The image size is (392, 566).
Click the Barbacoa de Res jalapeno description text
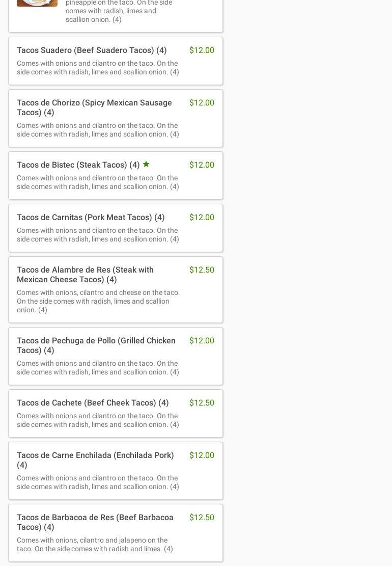[95, 545]
